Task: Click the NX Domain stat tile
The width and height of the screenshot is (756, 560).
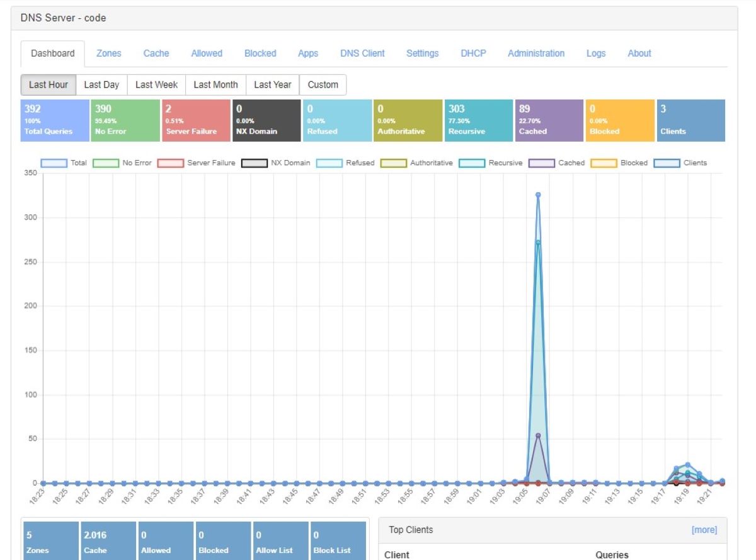Action: pos(266,120)
